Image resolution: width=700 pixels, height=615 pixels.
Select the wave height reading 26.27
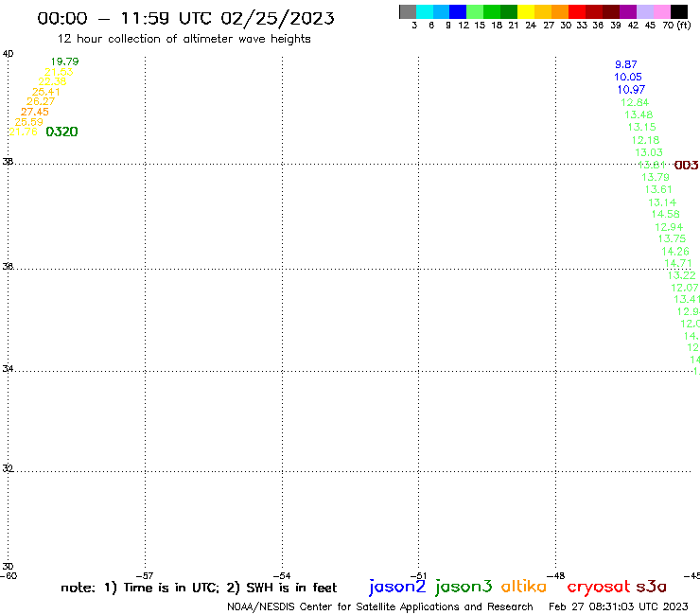(x=41, y=102)
